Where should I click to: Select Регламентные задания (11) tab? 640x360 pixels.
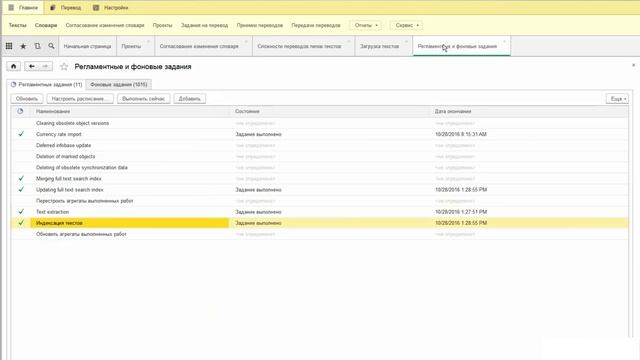(x=47, y=84)
